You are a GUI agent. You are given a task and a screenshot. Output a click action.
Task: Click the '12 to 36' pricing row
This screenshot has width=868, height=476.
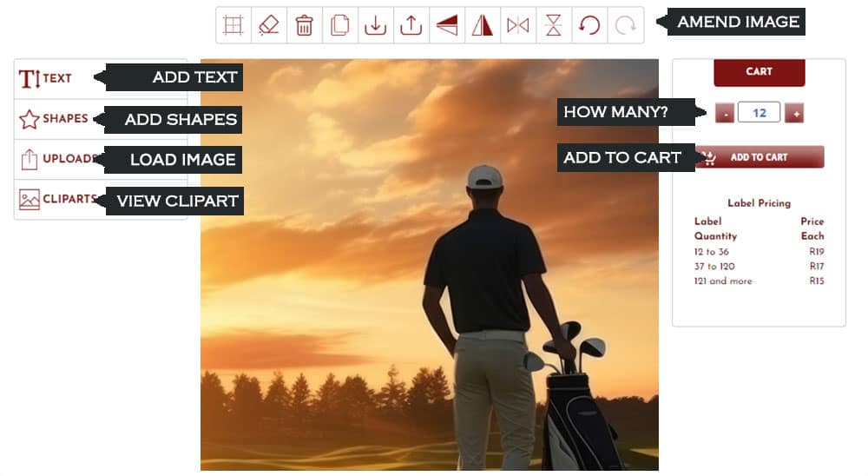click(759, 252)
